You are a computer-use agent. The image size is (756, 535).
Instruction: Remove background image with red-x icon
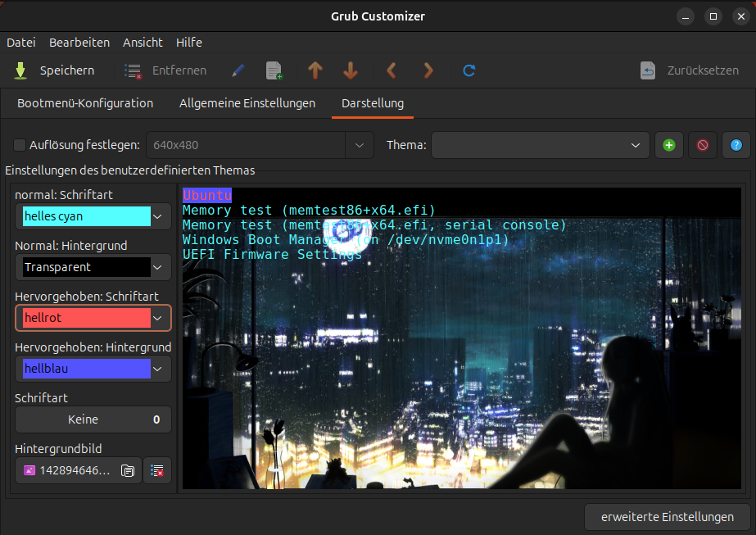point(157,470)
